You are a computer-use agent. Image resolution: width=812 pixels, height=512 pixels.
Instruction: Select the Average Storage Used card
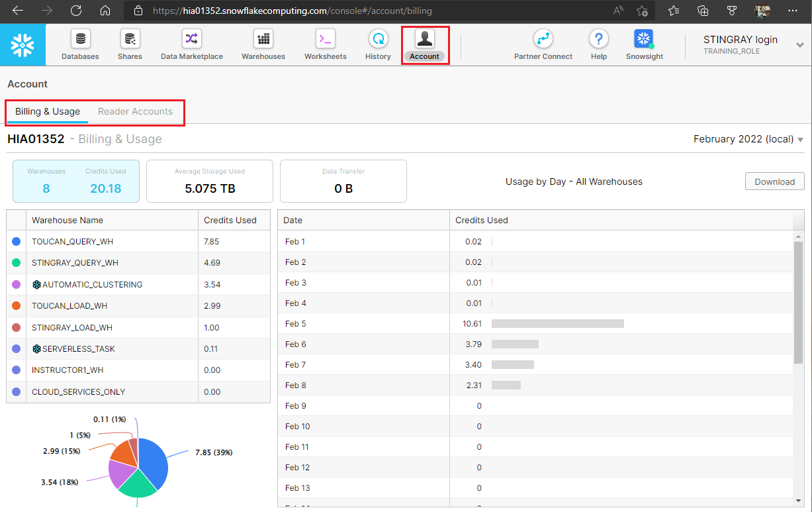[x=210, y=181]
